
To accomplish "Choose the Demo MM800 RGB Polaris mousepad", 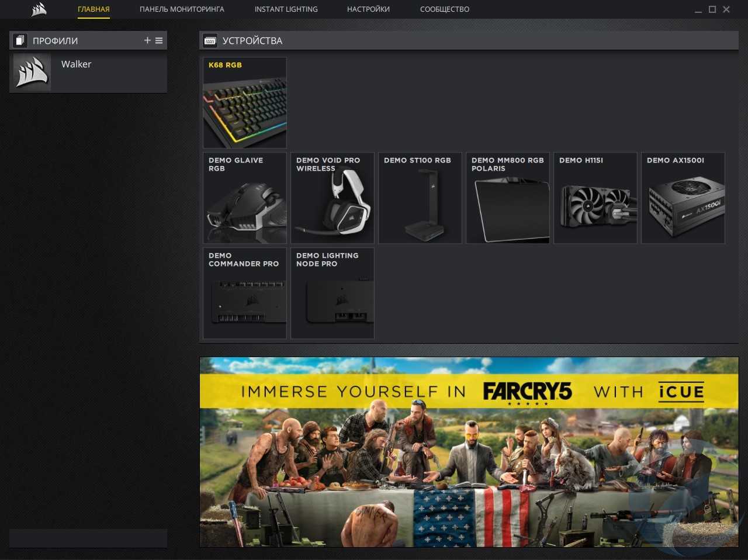I will tap(507, 198).
